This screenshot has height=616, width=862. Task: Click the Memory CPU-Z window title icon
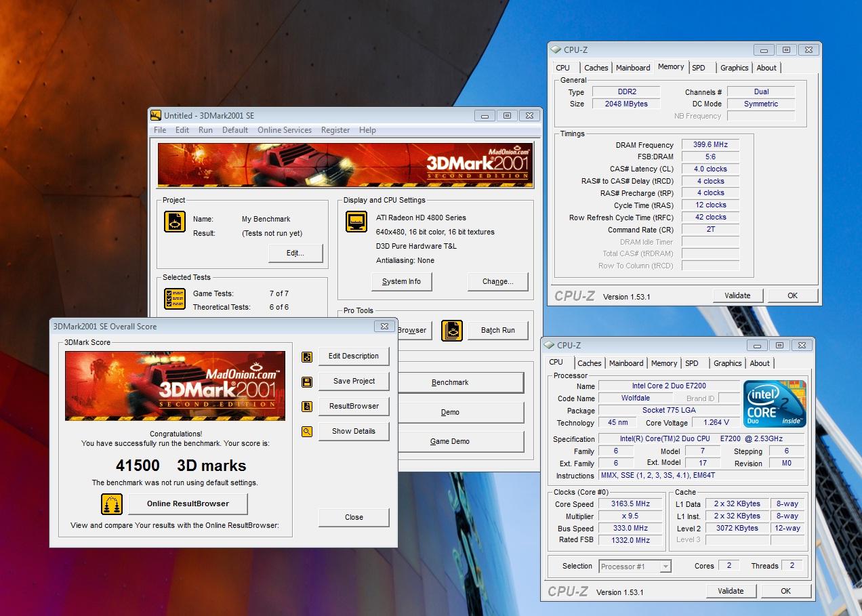pyautogui.click(x=556, y=49)
